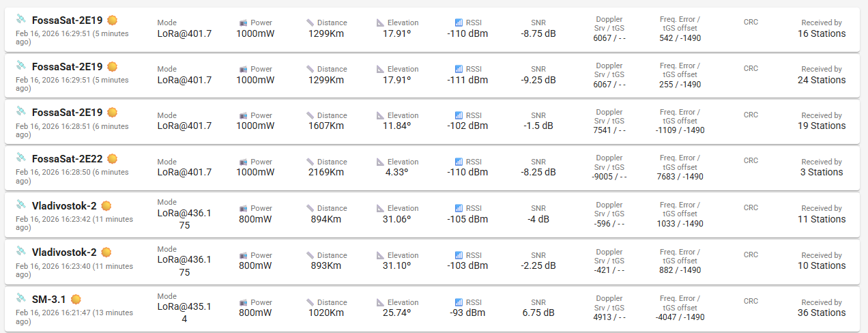This screenshot has height=333, width=868.
Task: Click the Elevation icon above 25.74º
Action: coord(381,302)
